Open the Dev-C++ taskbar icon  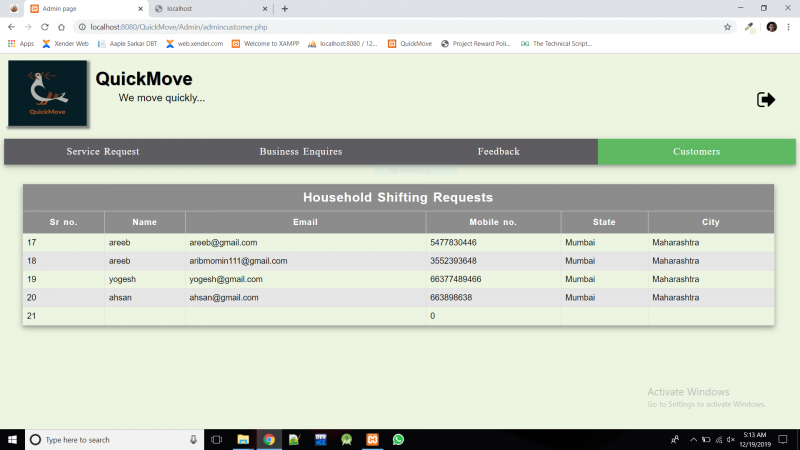[x=320, y=439]
